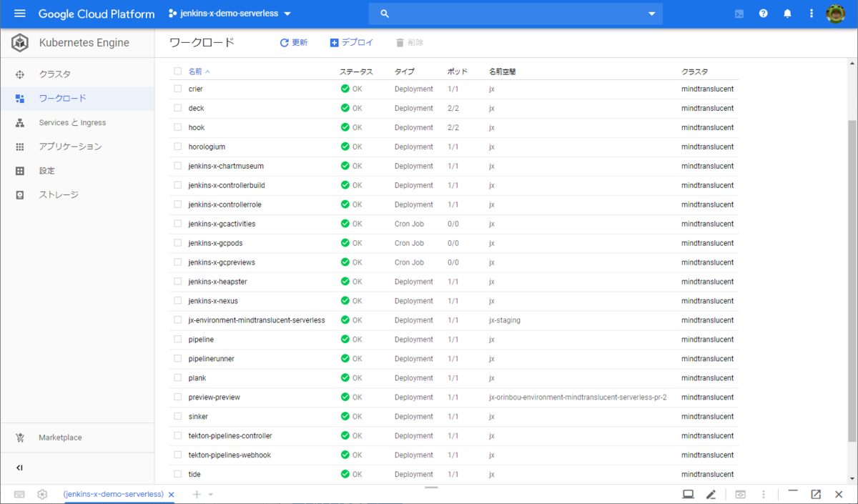The height and width of the screenshot is (504, 858).
Task: Activate Cloud Shell terminal icon in header
Action: [x=740, y=14]
